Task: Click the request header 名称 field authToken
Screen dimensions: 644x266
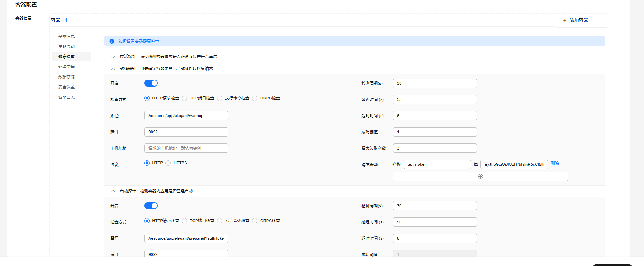Action: click(437, 164)
